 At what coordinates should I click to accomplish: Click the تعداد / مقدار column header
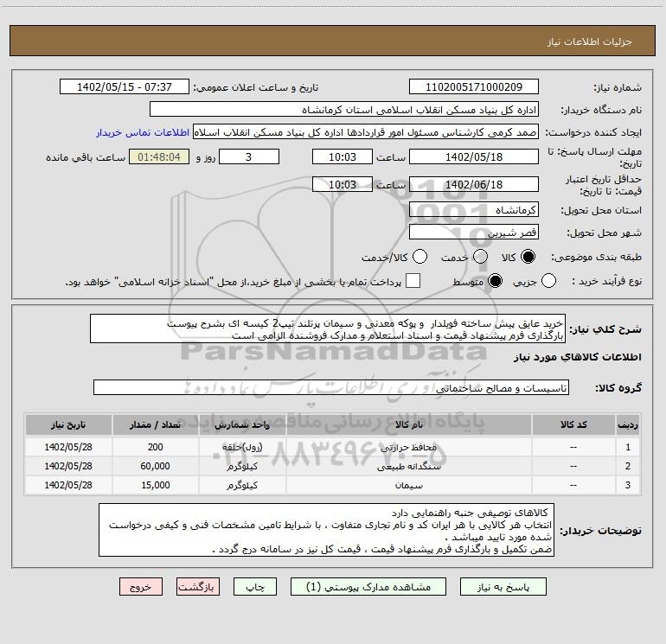pyautogui.click(x=155, y=424)
